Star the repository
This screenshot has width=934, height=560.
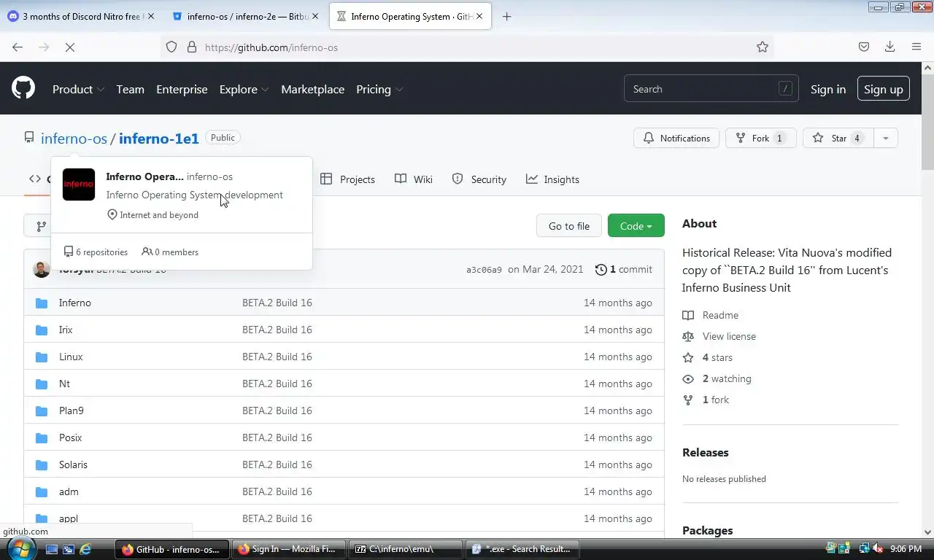point(838,138)
